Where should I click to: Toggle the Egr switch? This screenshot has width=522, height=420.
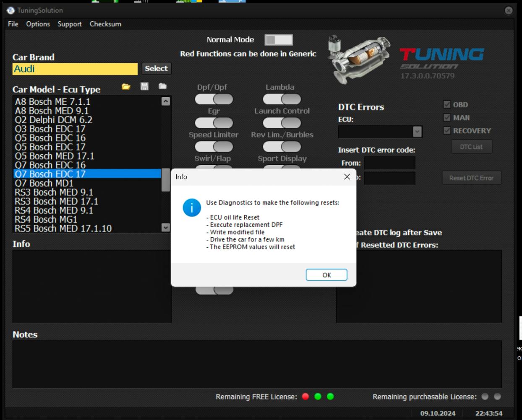coord(214,123)
